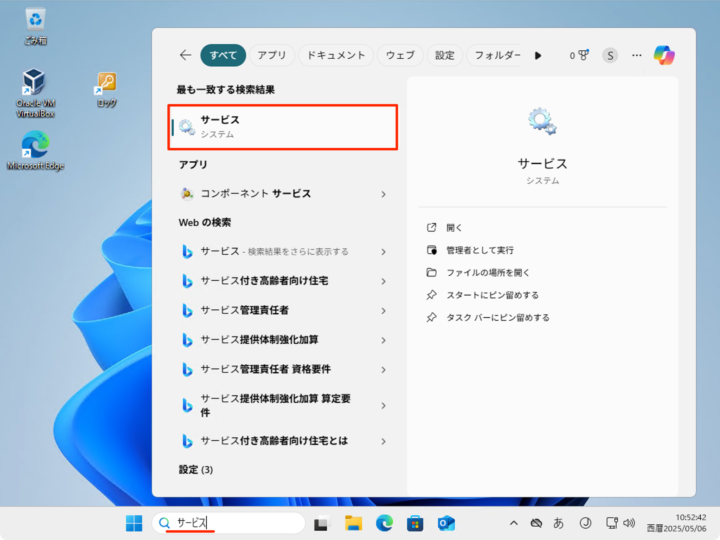Expand chevron for サービス管理責任者
Image resolution: width=720 pixels, height=540 pixels.
tap(383, 311)
